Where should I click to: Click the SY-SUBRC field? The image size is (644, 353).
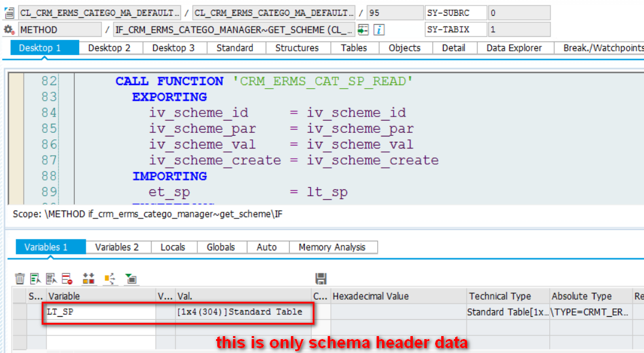click(x=456, y=13)
